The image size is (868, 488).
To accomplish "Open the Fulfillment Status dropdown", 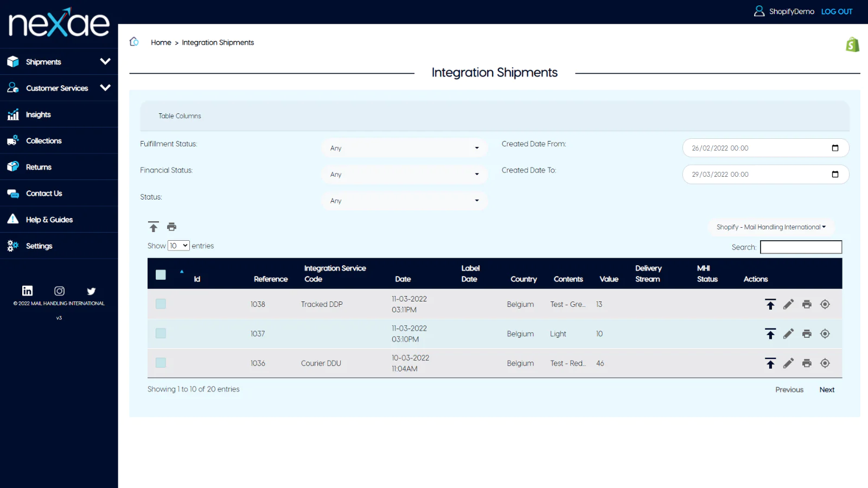I will 404,148.
